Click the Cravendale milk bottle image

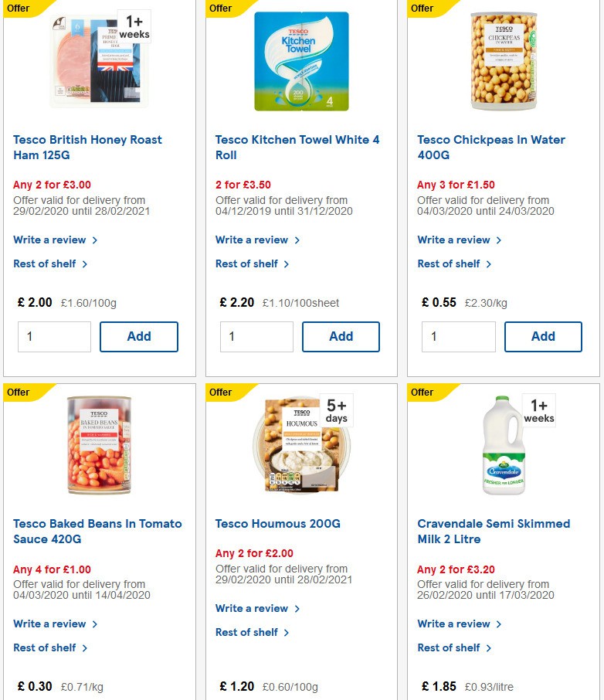pos(503,446)
